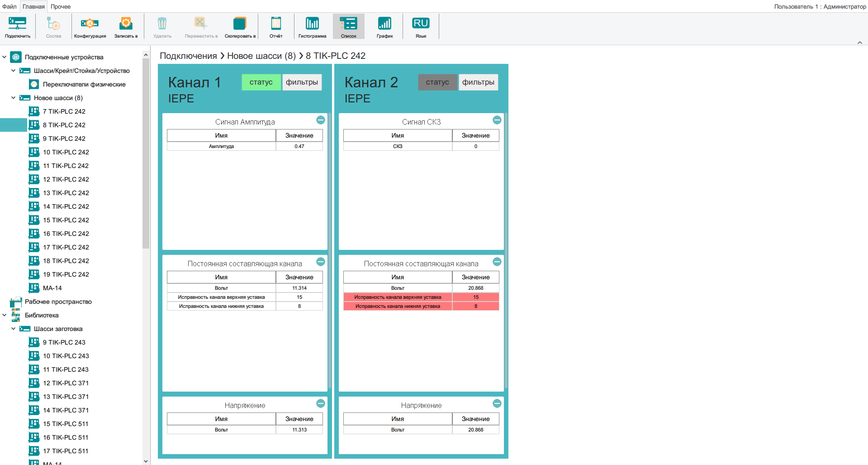The width and height of the screenshot is (868, 465).
Task: Open the Файл menu
Action: 9,6
